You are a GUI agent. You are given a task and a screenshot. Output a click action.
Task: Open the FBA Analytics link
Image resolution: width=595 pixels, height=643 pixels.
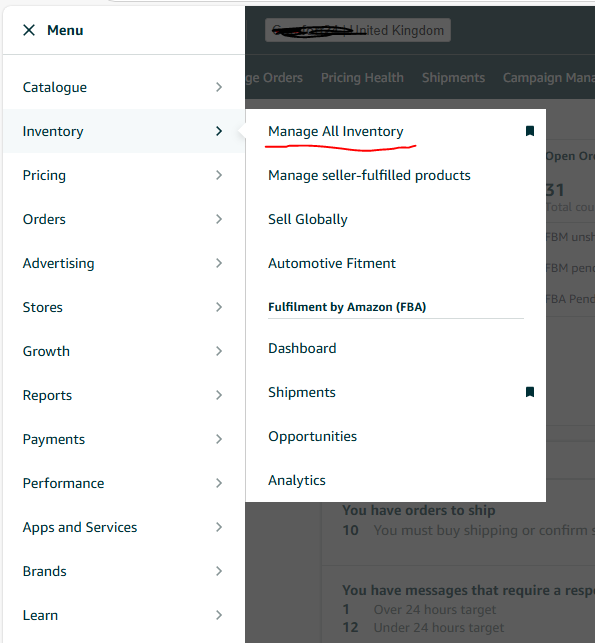(297, 480)
